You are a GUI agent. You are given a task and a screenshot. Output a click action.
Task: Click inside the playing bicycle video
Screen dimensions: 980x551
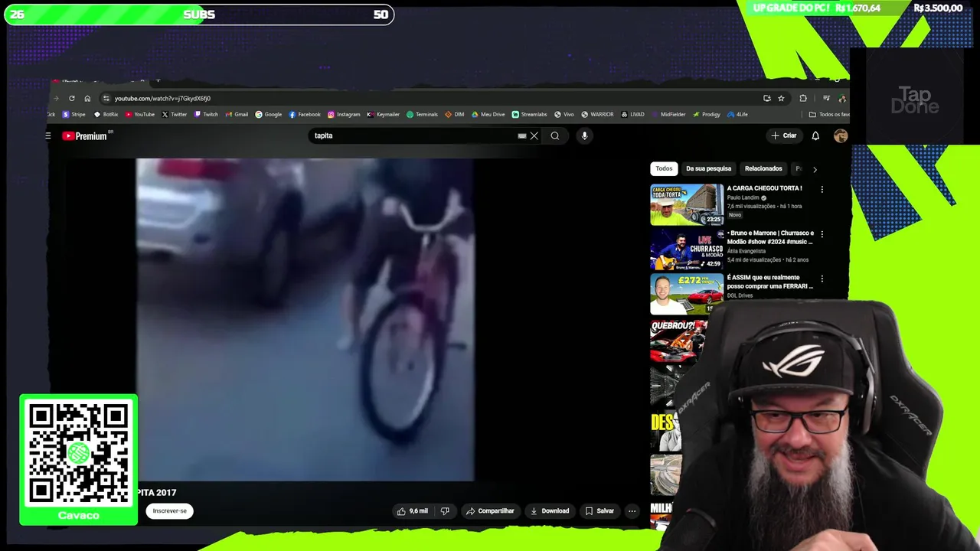(x=305, y=320)
